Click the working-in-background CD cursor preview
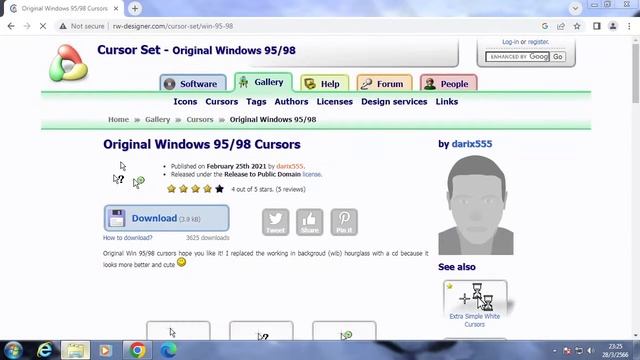640x360 pixels. pyautogui.click(x=139, y=182)
